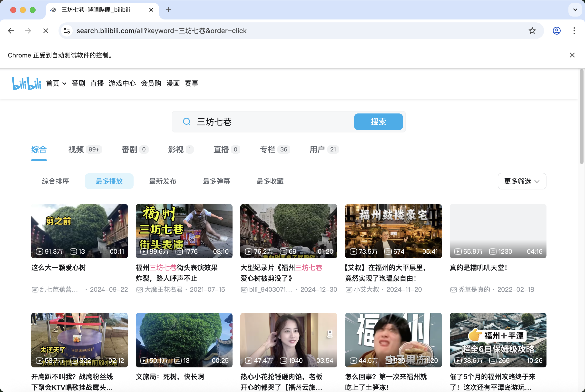Screen dimensions: 585x392
Task: Bookmark this page with the star icon
Action: point(532,31)
